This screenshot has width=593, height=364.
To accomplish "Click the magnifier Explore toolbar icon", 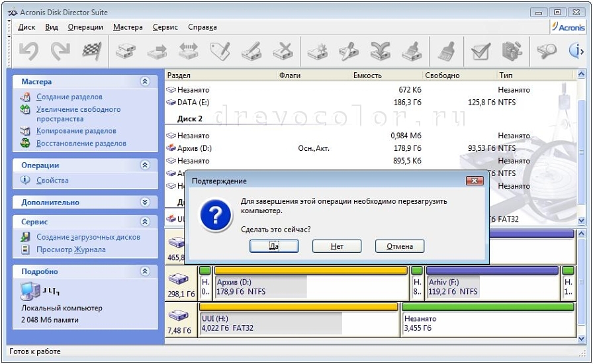I will (546, 51).
